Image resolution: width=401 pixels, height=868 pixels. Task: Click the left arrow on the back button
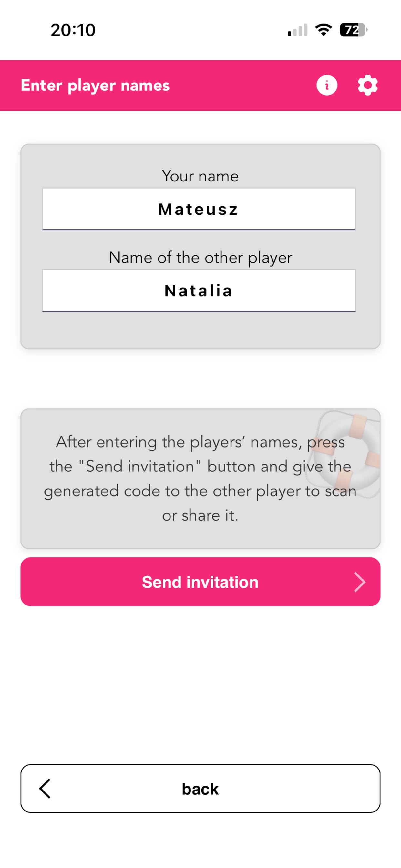click(x=45, y=789)
